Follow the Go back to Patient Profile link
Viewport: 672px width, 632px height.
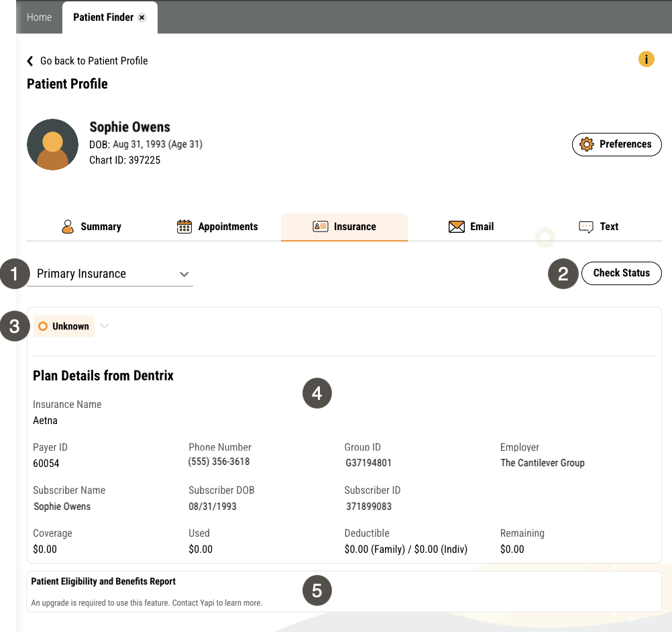click(94, 61)
